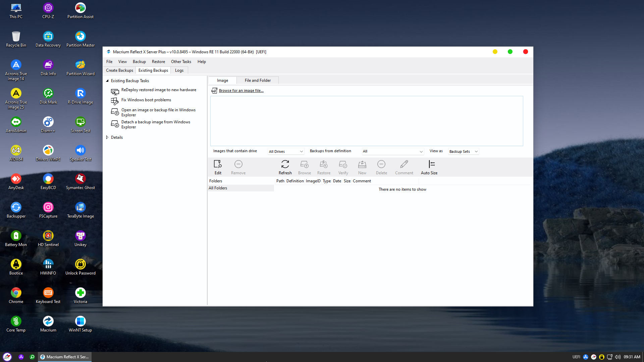Switch to the File and Folder tab
Viewport: 644px width, 362px height.
click(257, 80)
